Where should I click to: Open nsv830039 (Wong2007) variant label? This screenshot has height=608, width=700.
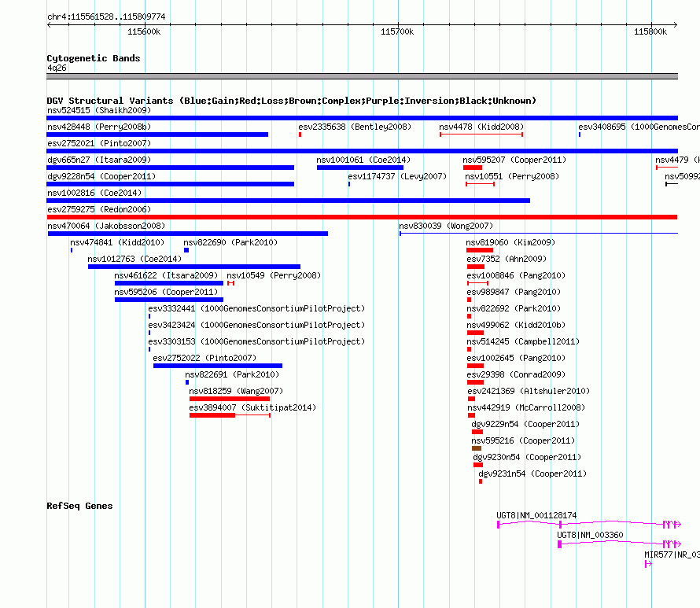(445, 226)
